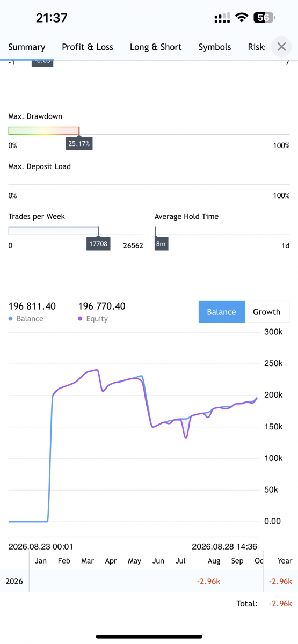Close the report with X button
This screenshot has height=644, width=298.
point(281,47)
